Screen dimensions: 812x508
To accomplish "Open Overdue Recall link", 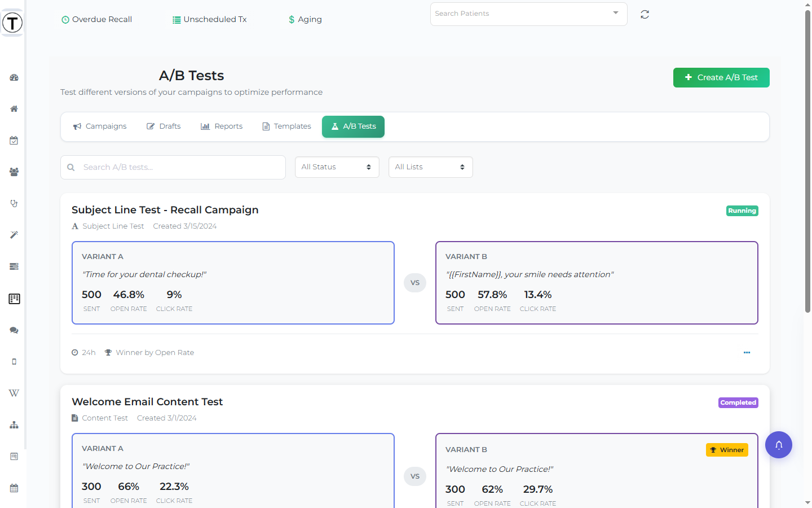I will click(96, 20).
